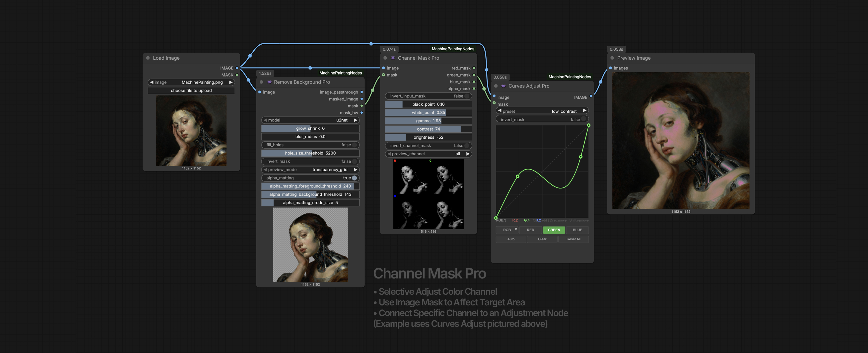The height and width of the screenshot is (353, 868).
Task: Click the Auto curves button
Action: tap(511, 239)
